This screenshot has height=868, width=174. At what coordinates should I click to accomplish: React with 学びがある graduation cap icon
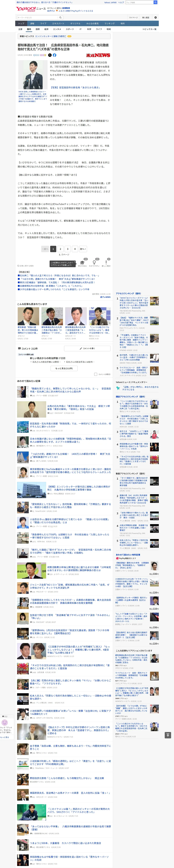coord(82,262)
